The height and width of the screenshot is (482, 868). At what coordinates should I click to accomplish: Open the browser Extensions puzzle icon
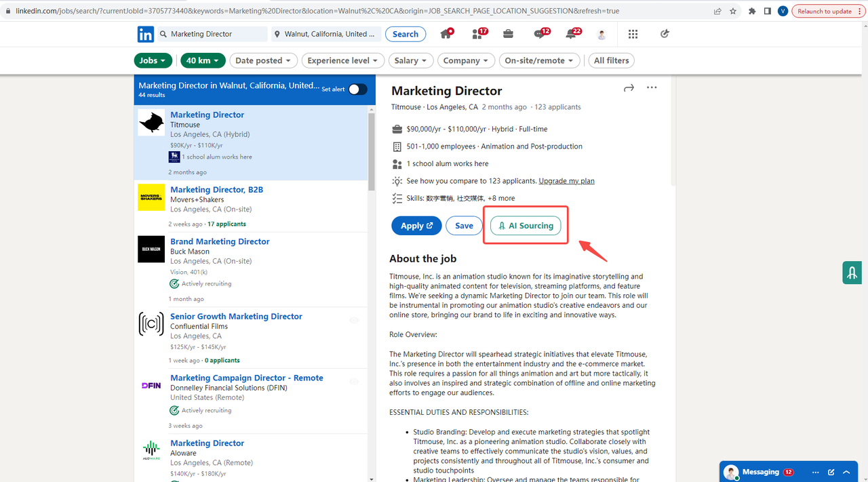point(752,11)
